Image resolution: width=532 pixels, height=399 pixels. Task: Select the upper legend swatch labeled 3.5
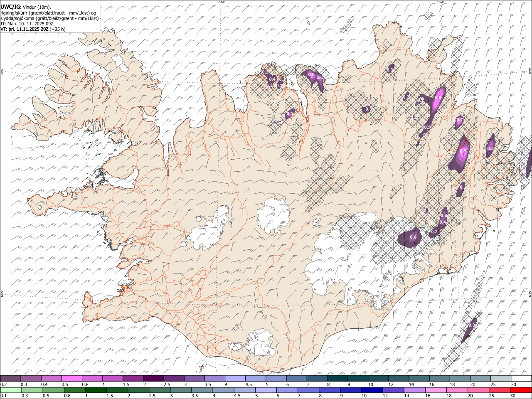click(214, 379)
